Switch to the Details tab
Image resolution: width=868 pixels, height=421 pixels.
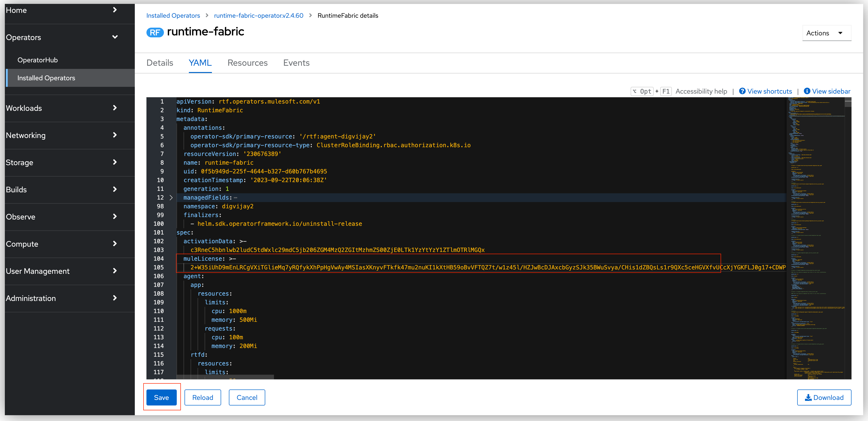coord(160,63)
